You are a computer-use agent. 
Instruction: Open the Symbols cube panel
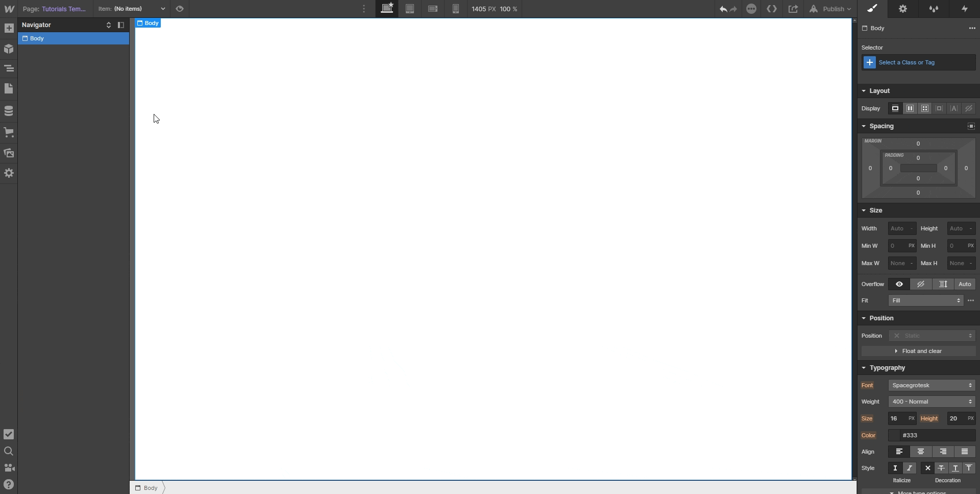[9, 49]
